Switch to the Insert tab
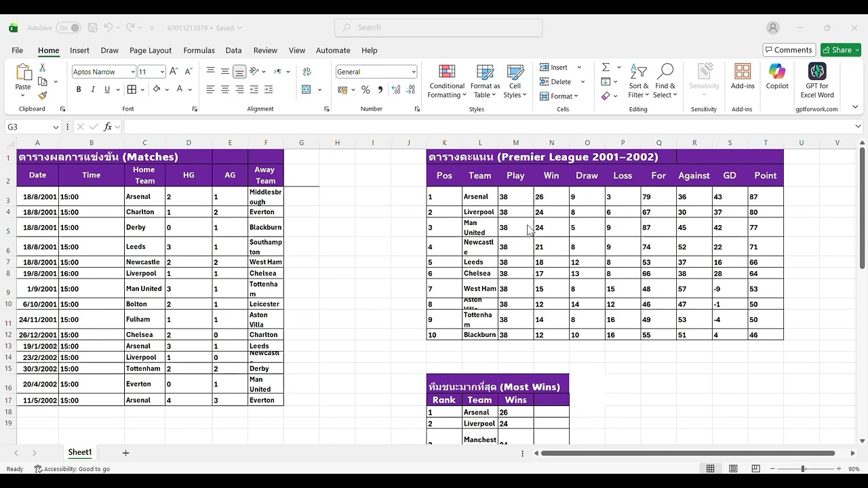Image resolution: width=868 pixels, height=488 pixels. (x=79, y=50)
